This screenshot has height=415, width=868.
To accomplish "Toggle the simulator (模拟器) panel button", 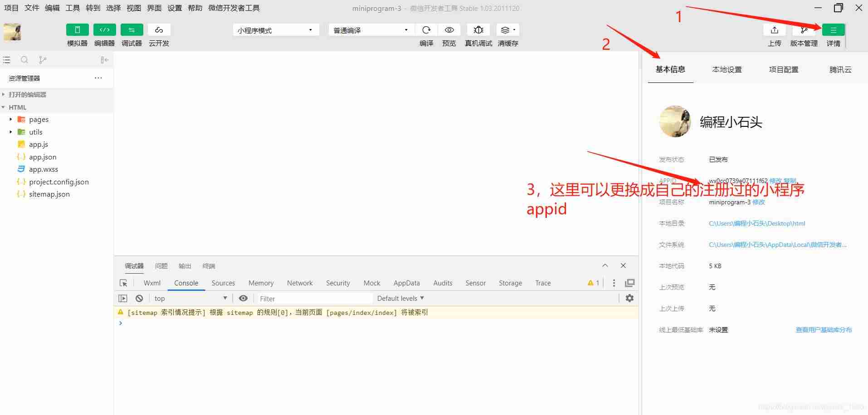I will pos(77,30).
